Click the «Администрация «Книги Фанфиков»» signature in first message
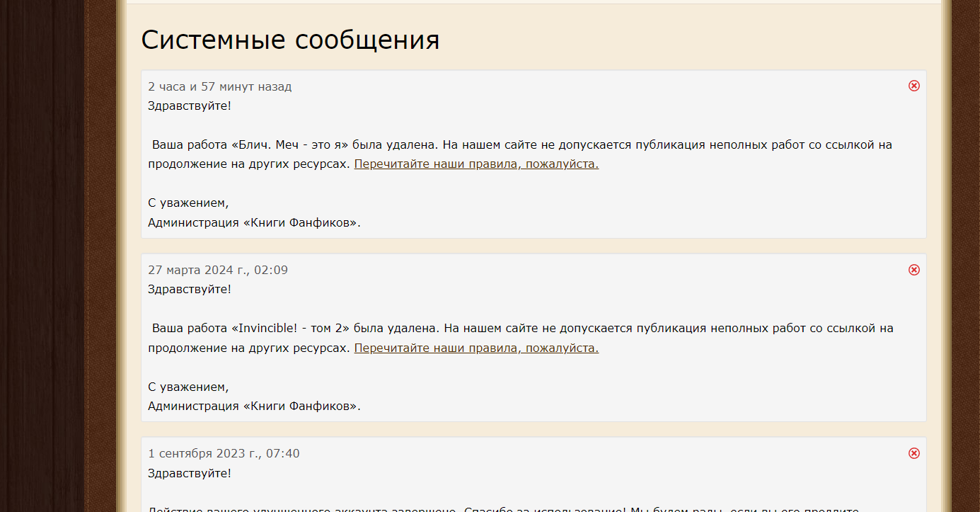The image size is (980, 512). coord(254,223)
